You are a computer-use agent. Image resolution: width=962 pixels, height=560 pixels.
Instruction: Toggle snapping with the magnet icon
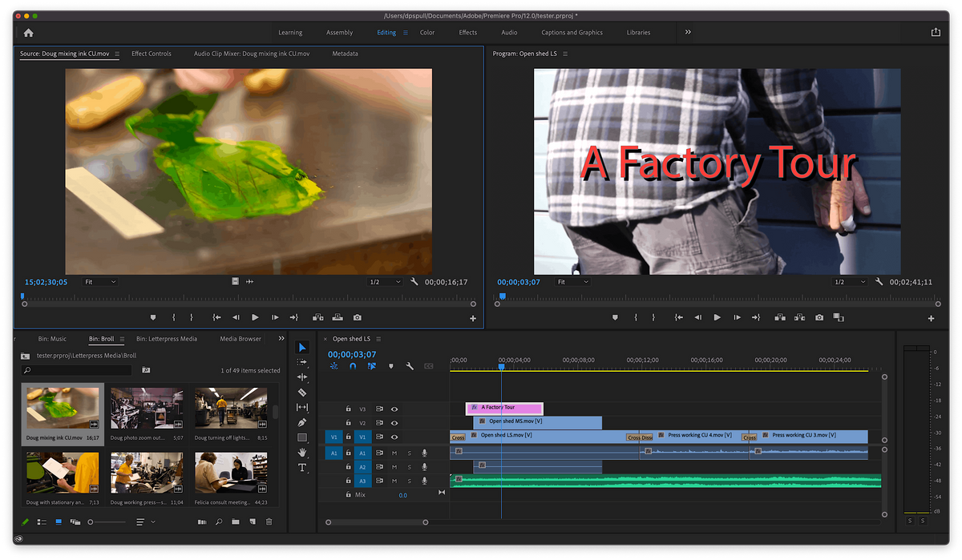pyautogui.click(x=352, y=366)
